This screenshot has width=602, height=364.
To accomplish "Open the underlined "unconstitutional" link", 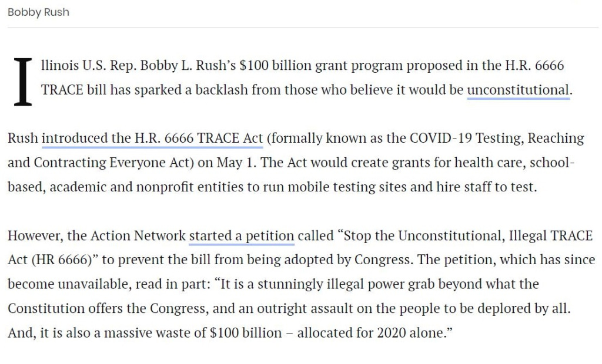I will point(518,90).
